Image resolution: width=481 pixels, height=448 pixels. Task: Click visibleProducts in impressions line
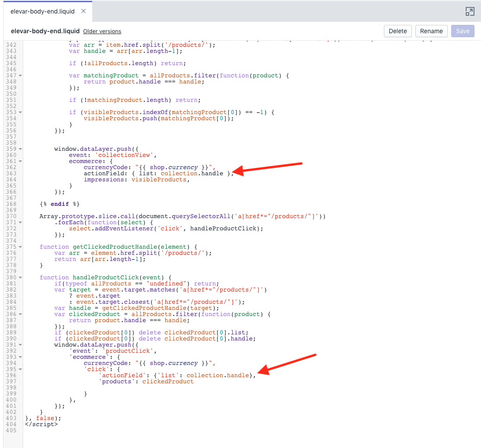(x=159, y=180)
